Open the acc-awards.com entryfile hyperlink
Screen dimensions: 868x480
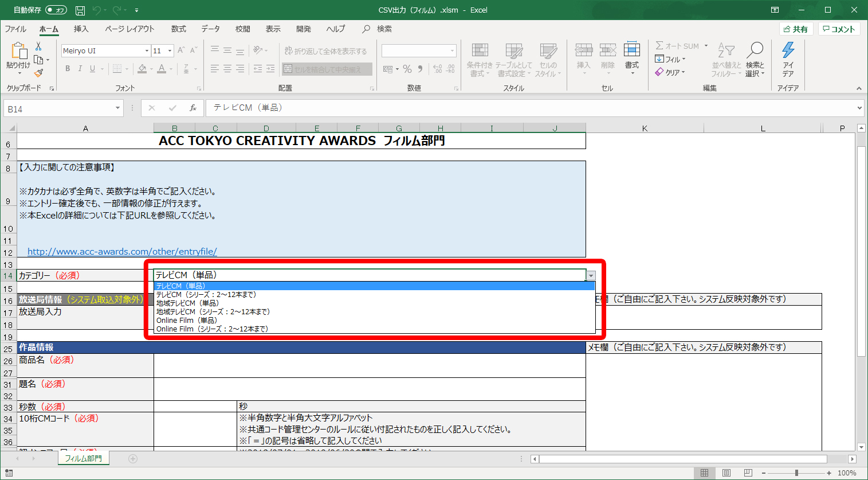[122, 251]
